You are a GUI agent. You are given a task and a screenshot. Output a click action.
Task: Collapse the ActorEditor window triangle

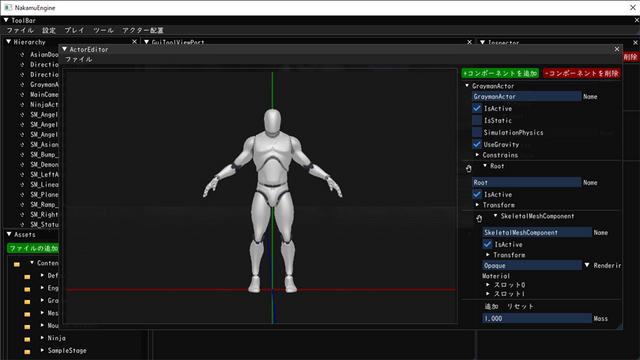[x=64, y=49]
